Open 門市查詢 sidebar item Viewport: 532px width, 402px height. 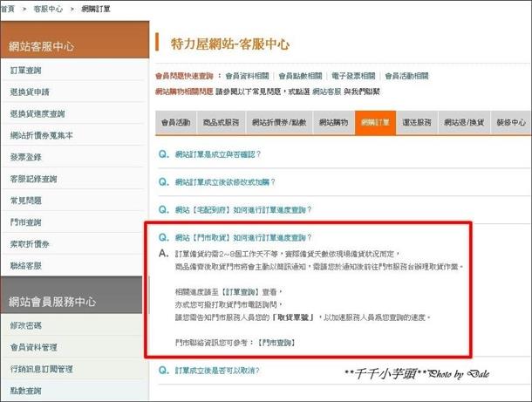tap(26, 222)
